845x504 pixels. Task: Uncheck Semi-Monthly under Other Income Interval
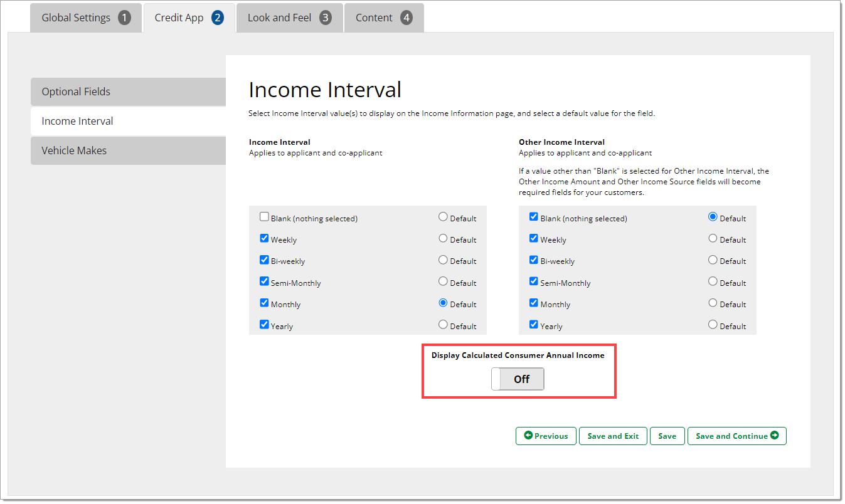pyautogui.click(x=534, y=281)
